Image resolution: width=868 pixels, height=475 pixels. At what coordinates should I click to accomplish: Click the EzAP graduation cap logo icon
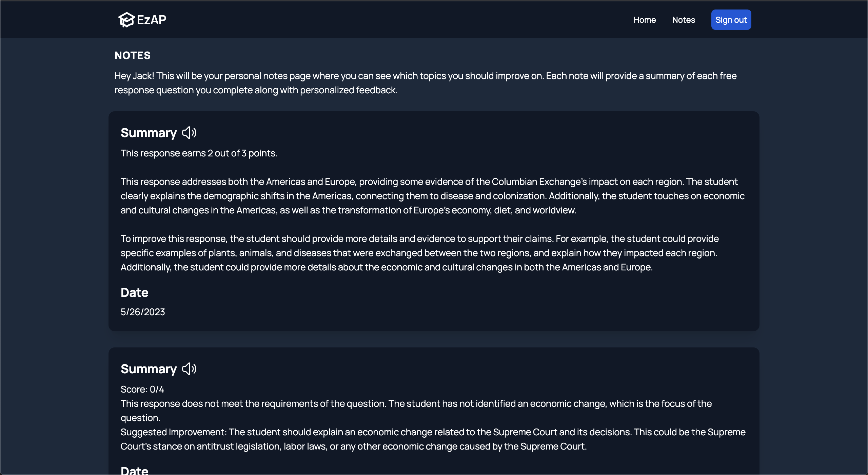pyautogui.click(x=126, y=20)
